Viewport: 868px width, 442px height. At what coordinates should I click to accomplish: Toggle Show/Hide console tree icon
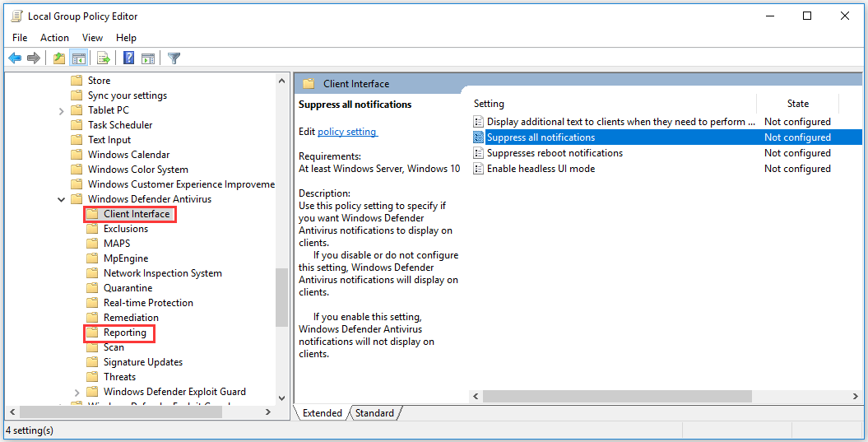click(79, 58)
